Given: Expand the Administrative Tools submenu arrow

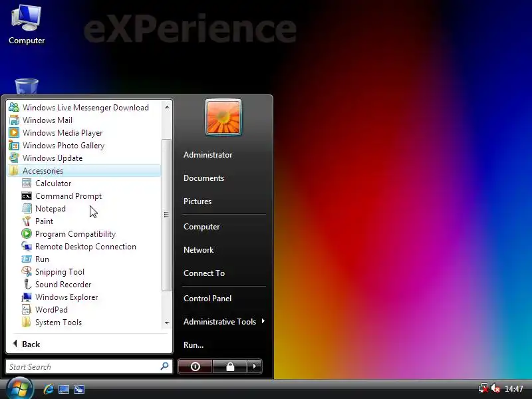Looking at the screenshot, I should 263,321.
